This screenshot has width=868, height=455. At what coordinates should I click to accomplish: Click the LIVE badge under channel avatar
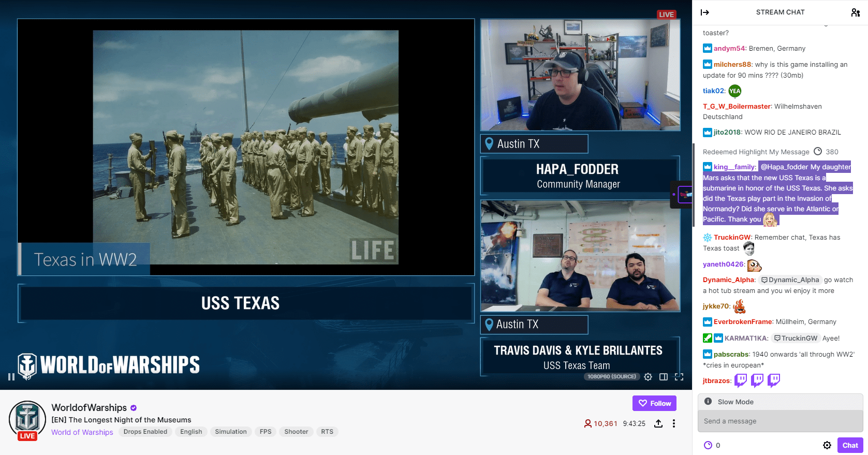pyautogui.click(x=27, y=436)
